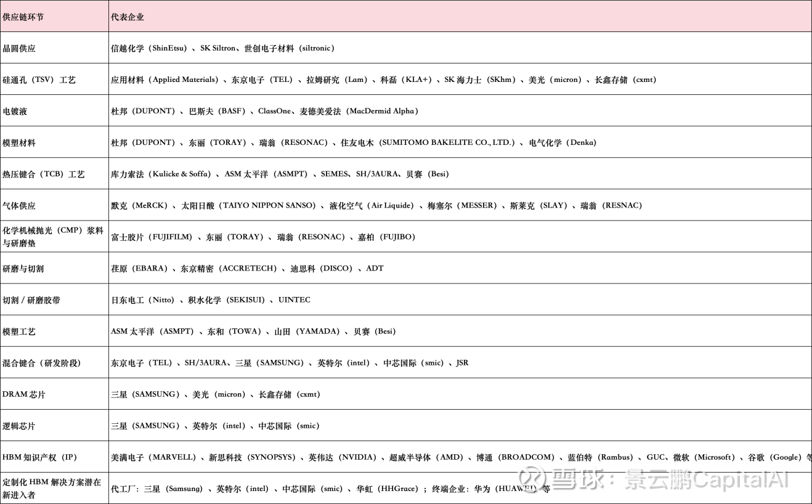Click the header cell "代表企业"
812x504 pixels.
tap(128, 17)
